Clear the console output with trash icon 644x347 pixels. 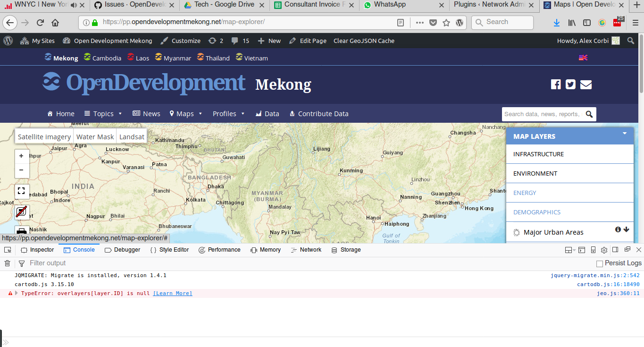[8, 263]
